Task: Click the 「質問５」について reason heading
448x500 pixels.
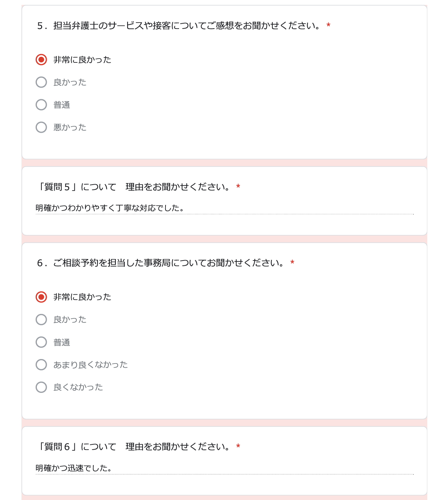Action: pyautogui.click(x=134, y=187)
